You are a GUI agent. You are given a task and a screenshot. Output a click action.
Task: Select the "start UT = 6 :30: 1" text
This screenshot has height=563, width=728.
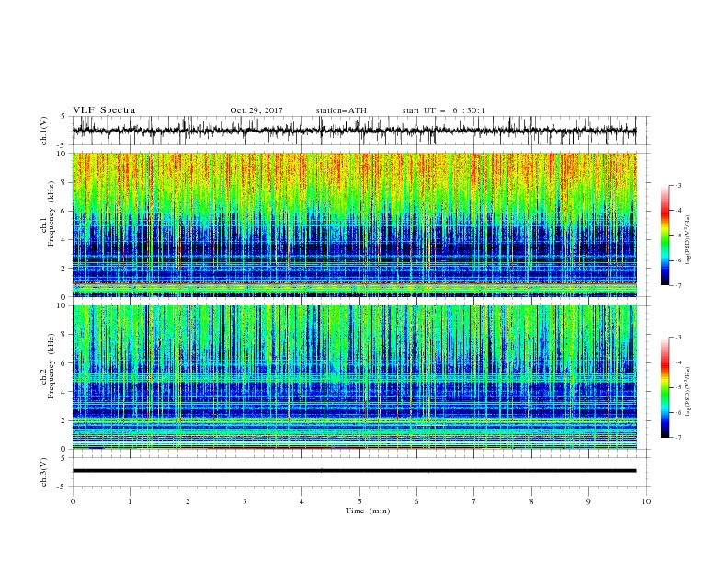(444, 110)
